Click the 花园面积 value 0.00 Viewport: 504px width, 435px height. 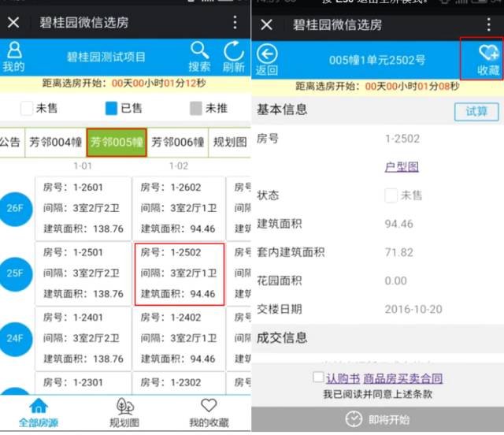(x=396, y=281)
